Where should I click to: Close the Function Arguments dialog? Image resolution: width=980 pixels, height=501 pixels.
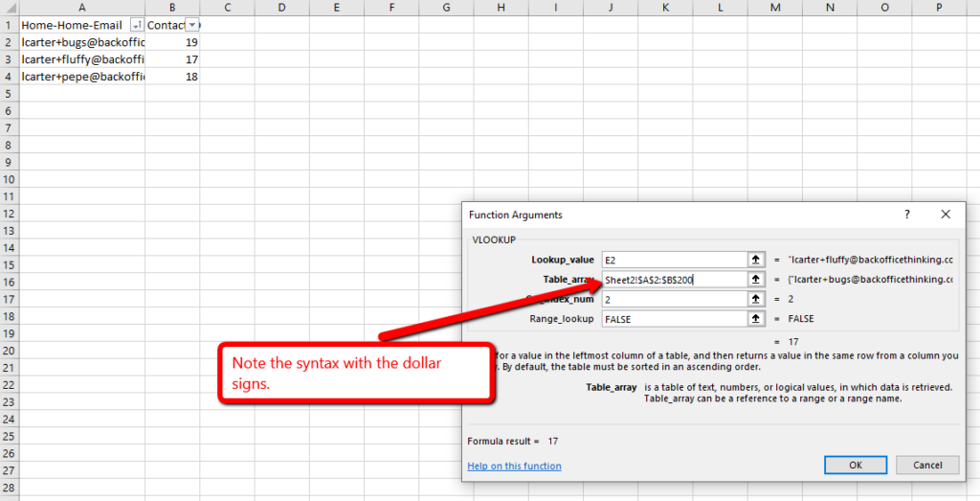pyautogui.click(x=946, y=215)
